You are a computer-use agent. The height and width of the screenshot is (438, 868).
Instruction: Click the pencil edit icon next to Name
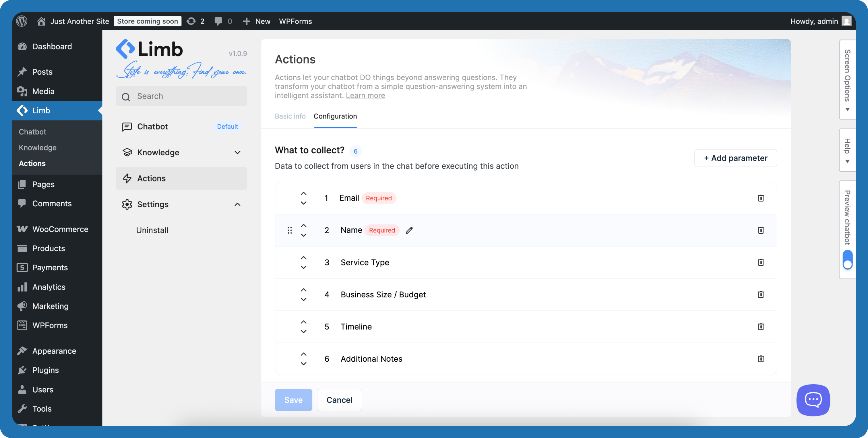tap(409, 230)
